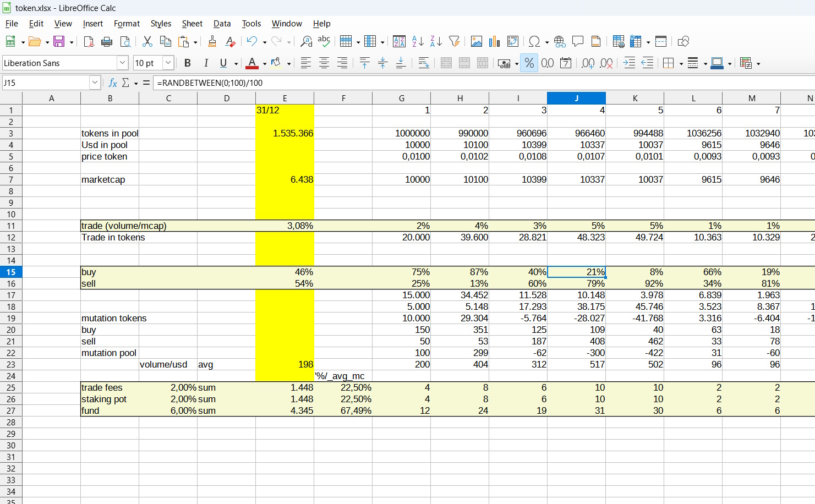Add a decimal place
Viewport: 815px width, 504px height.
[588, 63]
